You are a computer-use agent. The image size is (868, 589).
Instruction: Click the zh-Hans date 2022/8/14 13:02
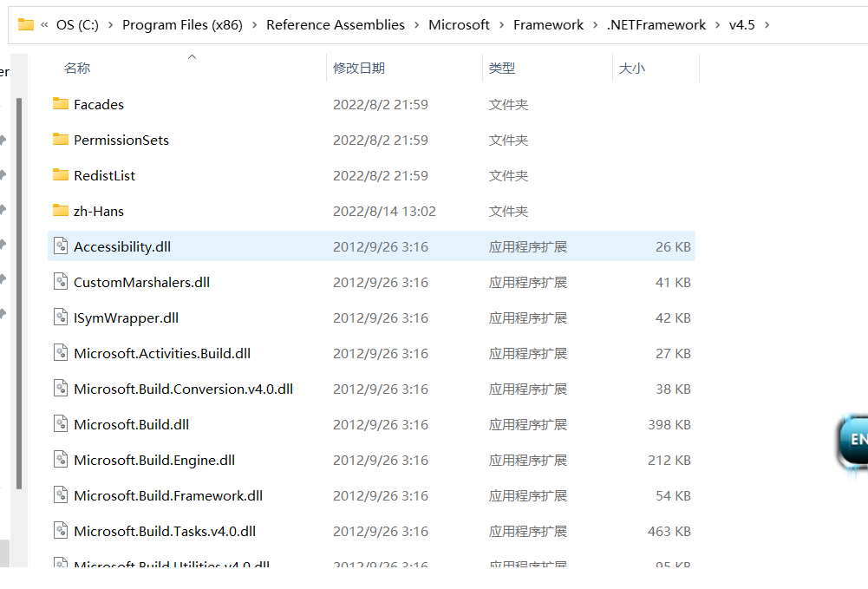click(384, 211)
